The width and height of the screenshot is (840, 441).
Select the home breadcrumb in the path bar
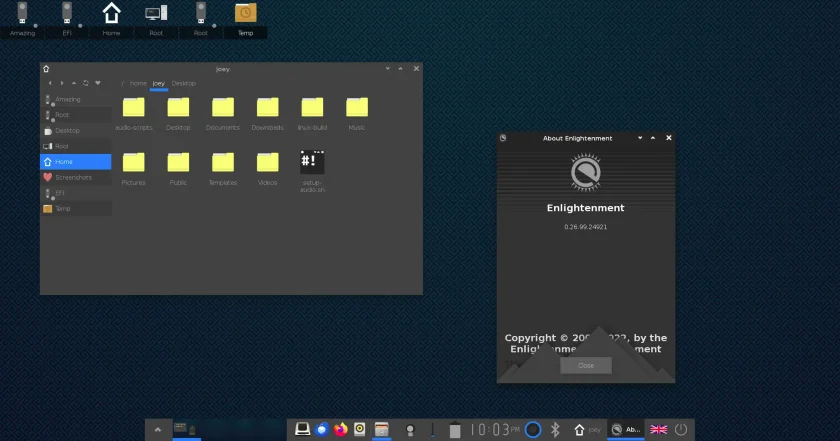click(x=138, y=84)
